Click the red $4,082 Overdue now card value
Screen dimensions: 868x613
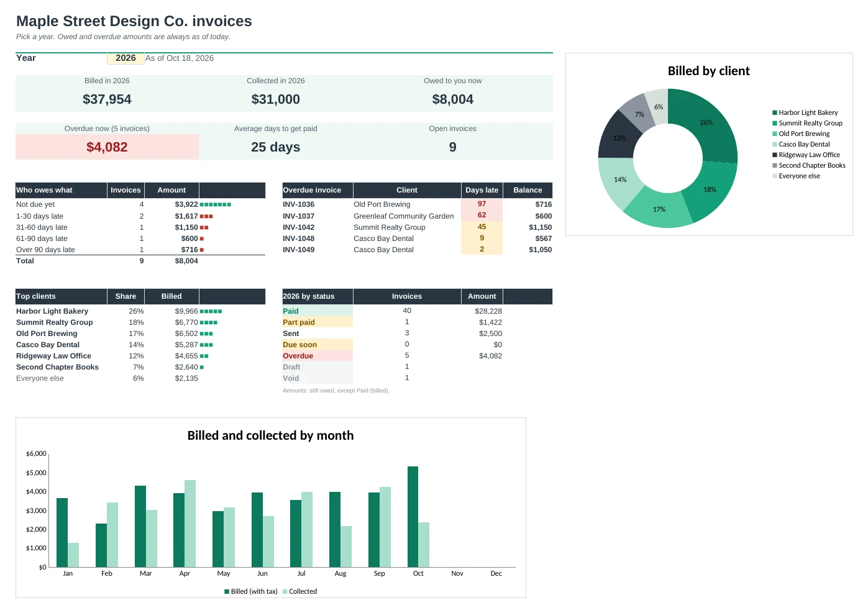[x=107, y=147]
